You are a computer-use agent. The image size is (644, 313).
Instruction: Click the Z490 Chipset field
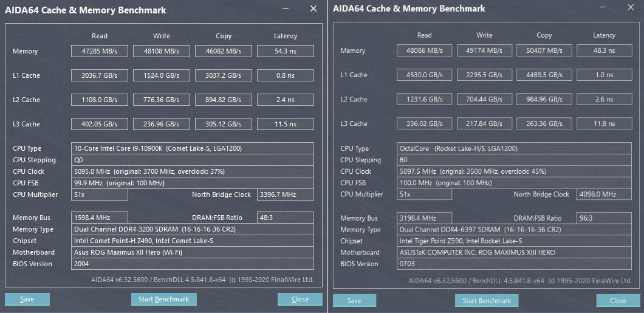[192, 241]
